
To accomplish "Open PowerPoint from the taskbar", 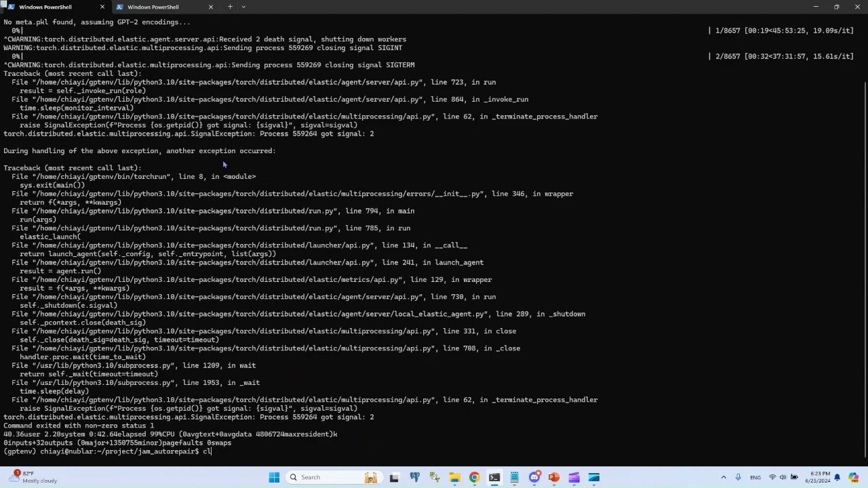I will point(554,477).
